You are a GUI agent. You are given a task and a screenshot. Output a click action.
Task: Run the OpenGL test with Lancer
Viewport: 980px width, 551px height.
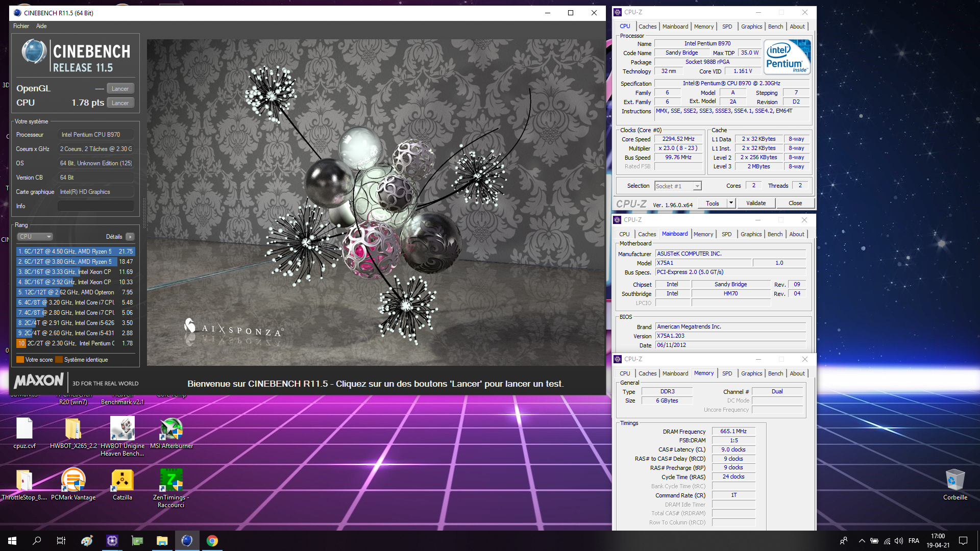pyautogui.click(x=120, y=89)
